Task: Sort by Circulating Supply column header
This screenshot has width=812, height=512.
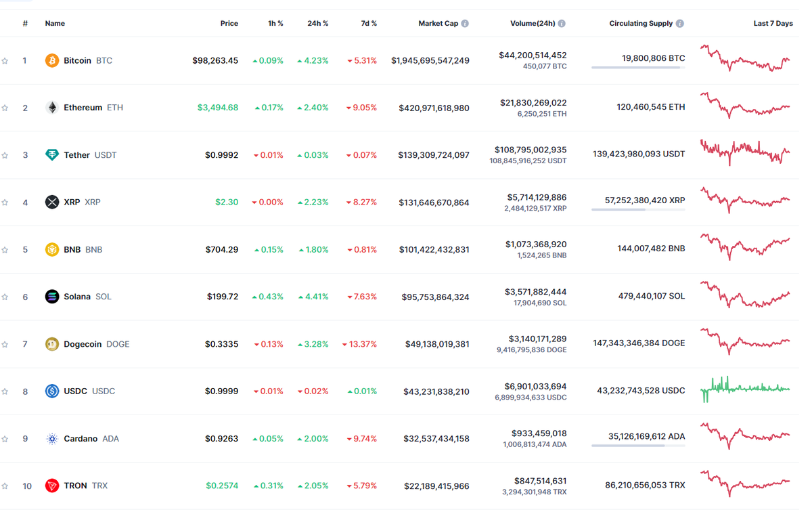Action: coord(641,23)
